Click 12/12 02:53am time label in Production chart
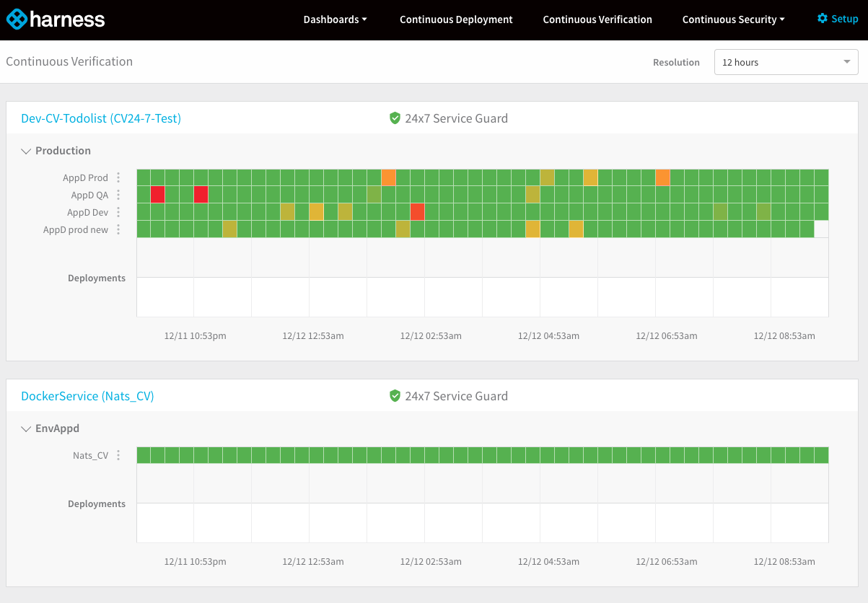The height and width of the screenshot is (603, 868). point(431,335)
